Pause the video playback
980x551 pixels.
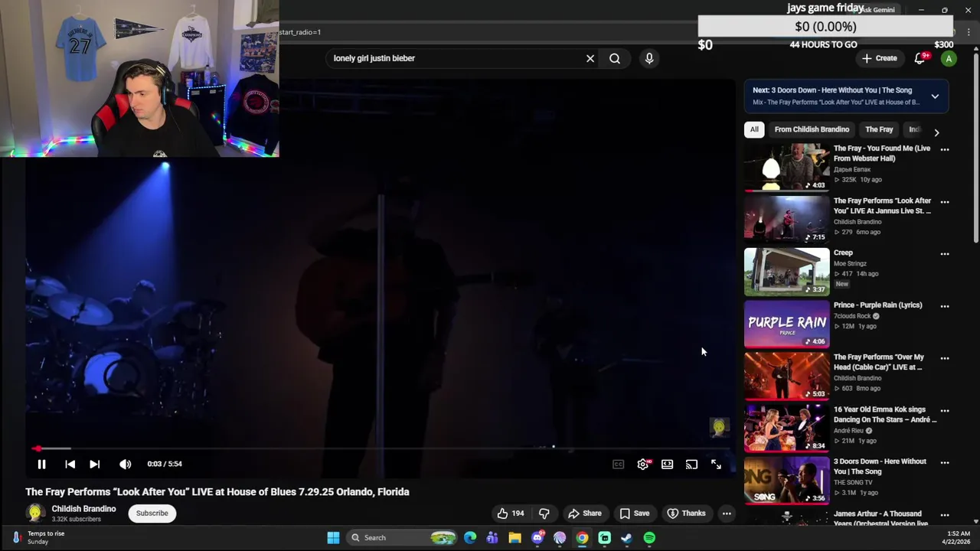(x=41, y=464)
